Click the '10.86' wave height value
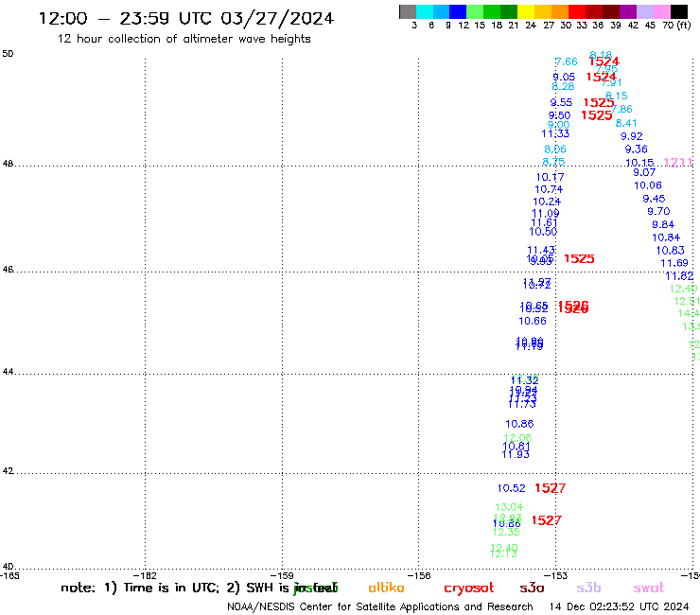700x615 pixels. tap(519, 424)
